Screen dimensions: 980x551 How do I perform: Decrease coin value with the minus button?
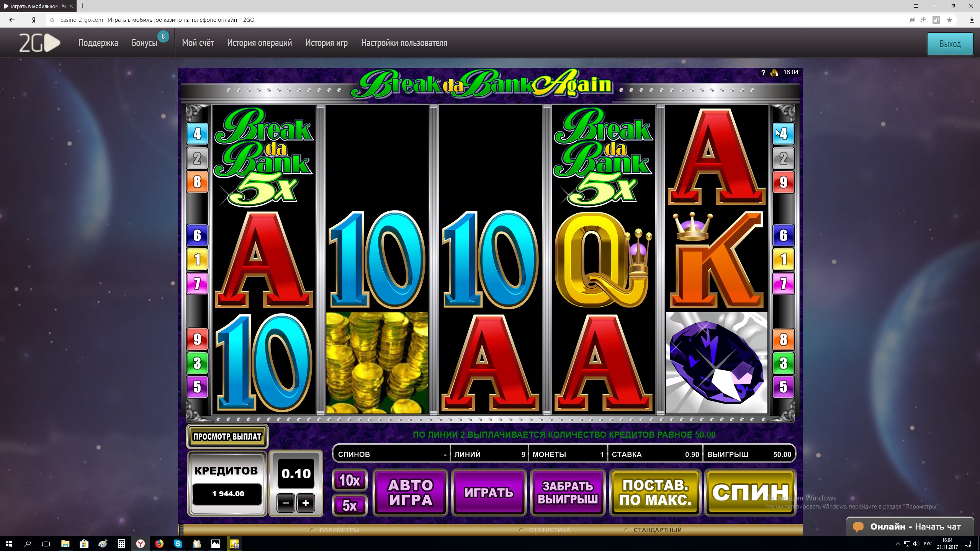(x=286, y=503)
